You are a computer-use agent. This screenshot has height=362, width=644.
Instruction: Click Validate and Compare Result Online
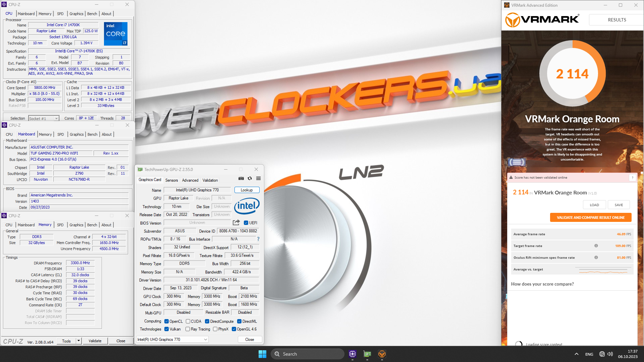click(591, 218)
